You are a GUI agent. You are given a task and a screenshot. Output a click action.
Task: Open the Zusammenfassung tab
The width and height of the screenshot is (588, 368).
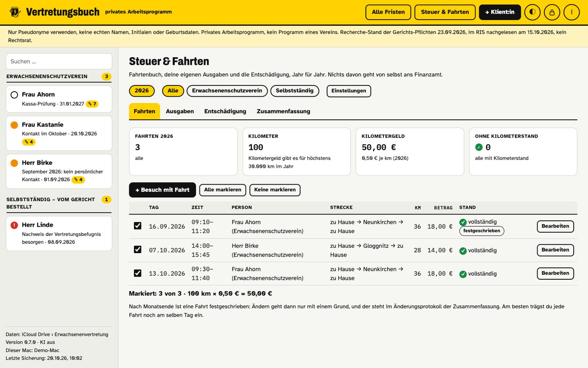[283, 111]
